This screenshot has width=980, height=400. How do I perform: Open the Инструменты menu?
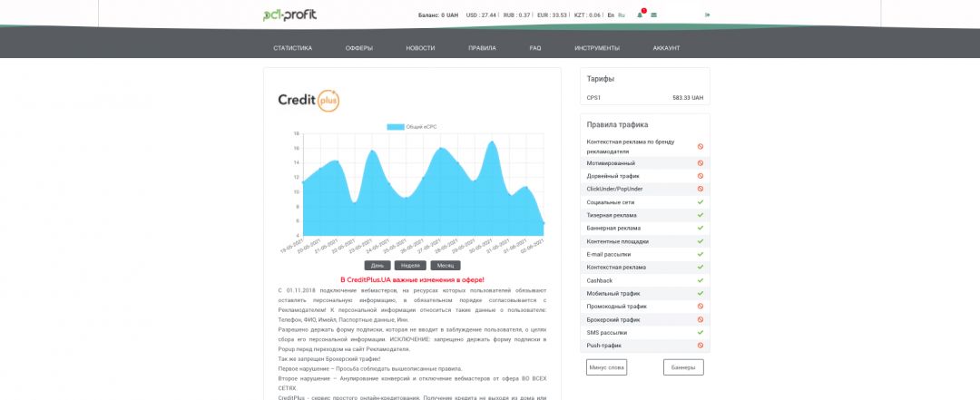(x=597, y=48)
